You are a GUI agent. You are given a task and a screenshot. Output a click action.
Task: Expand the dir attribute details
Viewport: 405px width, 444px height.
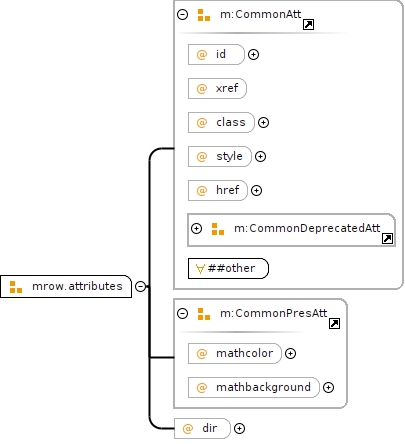239,429
